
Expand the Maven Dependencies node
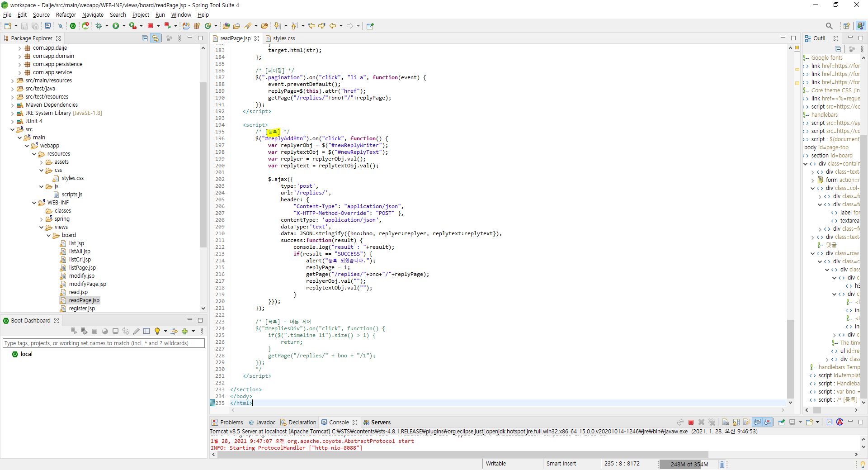[x=12, y=105]
